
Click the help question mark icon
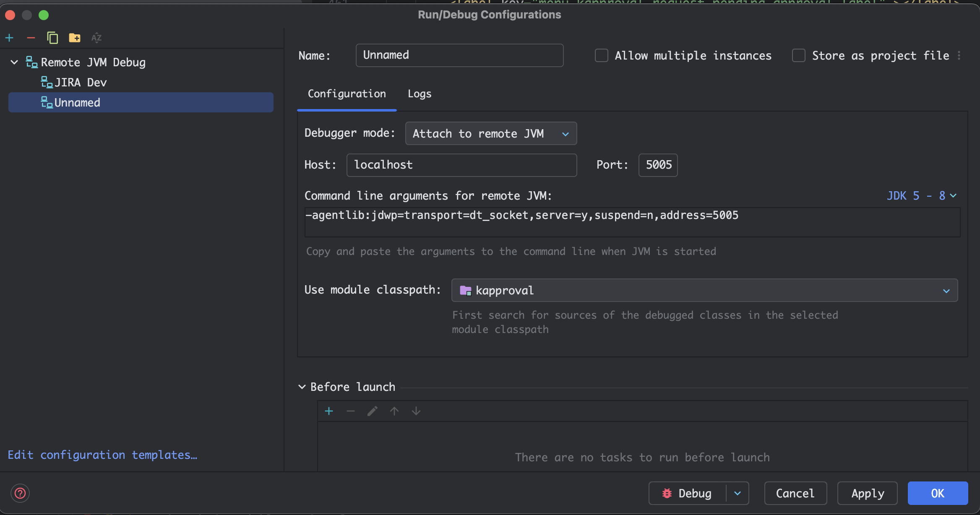(20, 493)
